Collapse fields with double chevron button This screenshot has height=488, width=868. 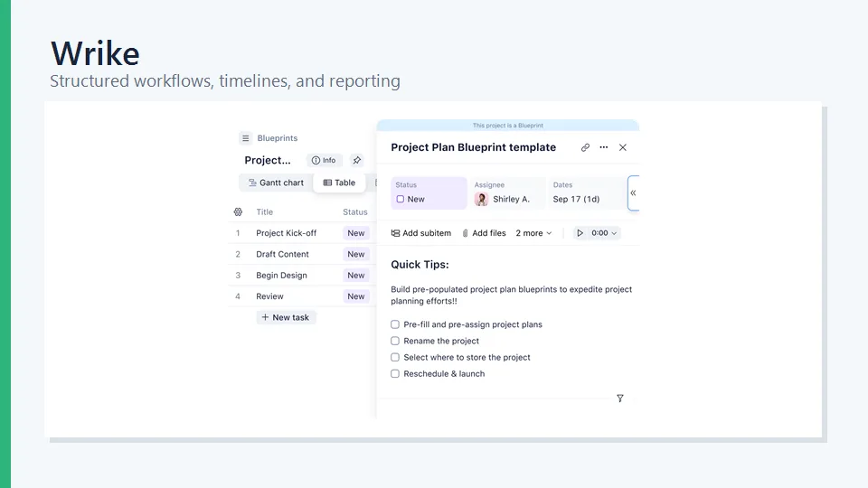pyautogui.click(x=633, y=193)
